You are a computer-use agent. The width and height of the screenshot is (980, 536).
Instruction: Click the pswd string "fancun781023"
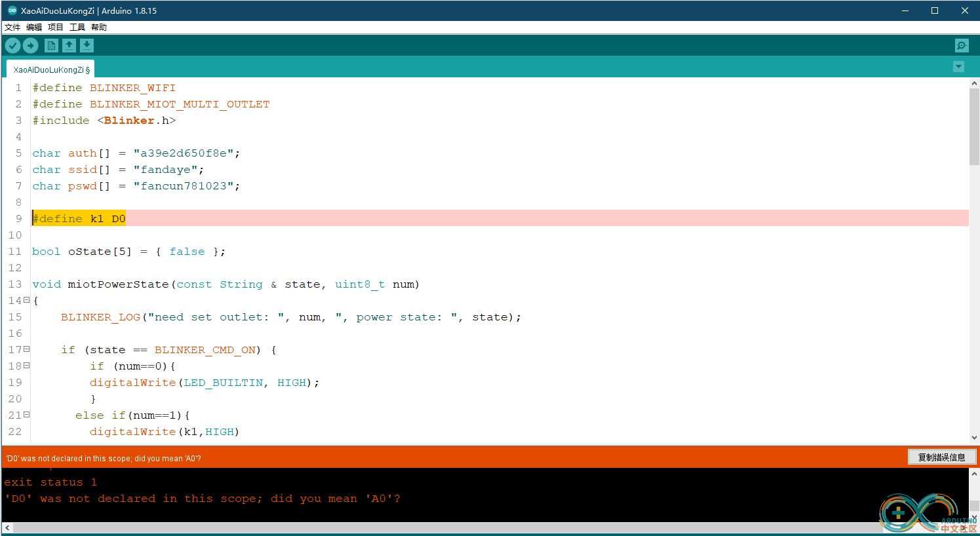click(x=184, y=186)
